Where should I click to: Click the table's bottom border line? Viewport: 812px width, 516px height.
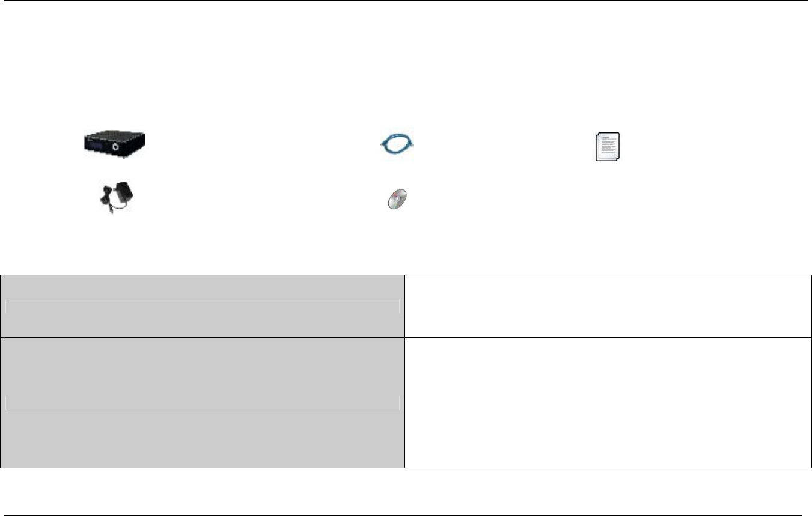coord(406,467)
